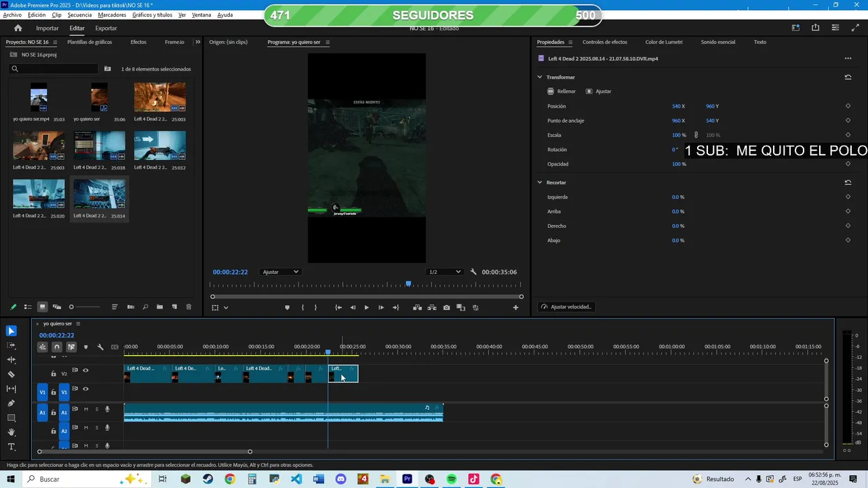The width and height of the screenshot is (868, 488).
Task: Export frame with camera icon
Action: pos(446,308)
